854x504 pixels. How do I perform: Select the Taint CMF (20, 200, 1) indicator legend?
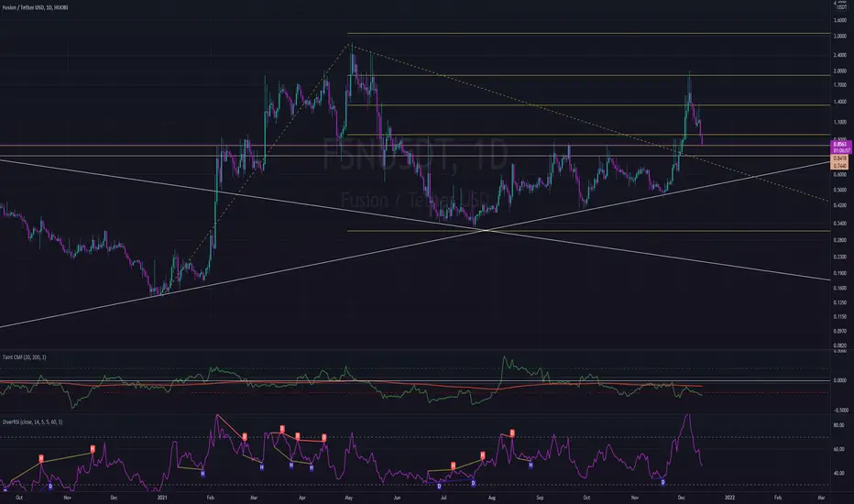[25, 357]
